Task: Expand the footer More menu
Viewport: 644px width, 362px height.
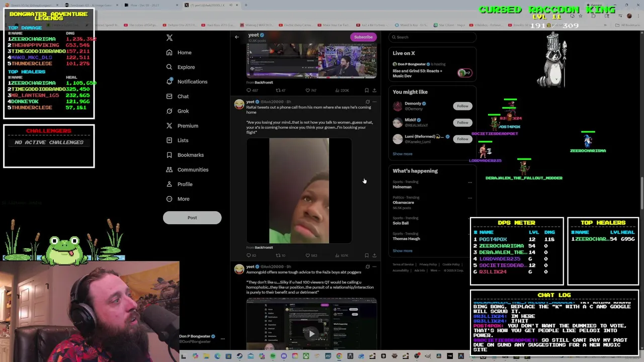Action: point(434,270)
